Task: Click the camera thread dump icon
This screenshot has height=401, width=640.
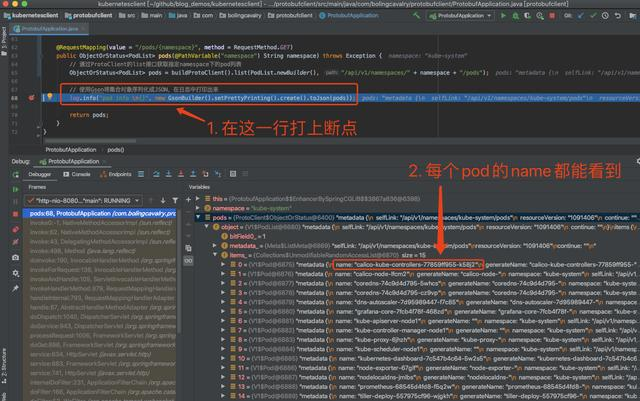Action: coord(16,258)
